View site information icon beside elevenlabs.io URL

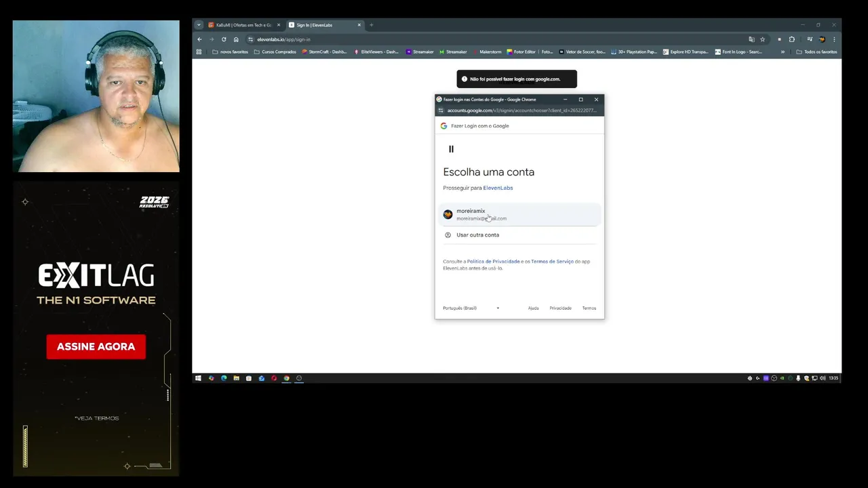click(x=250, y=39)
